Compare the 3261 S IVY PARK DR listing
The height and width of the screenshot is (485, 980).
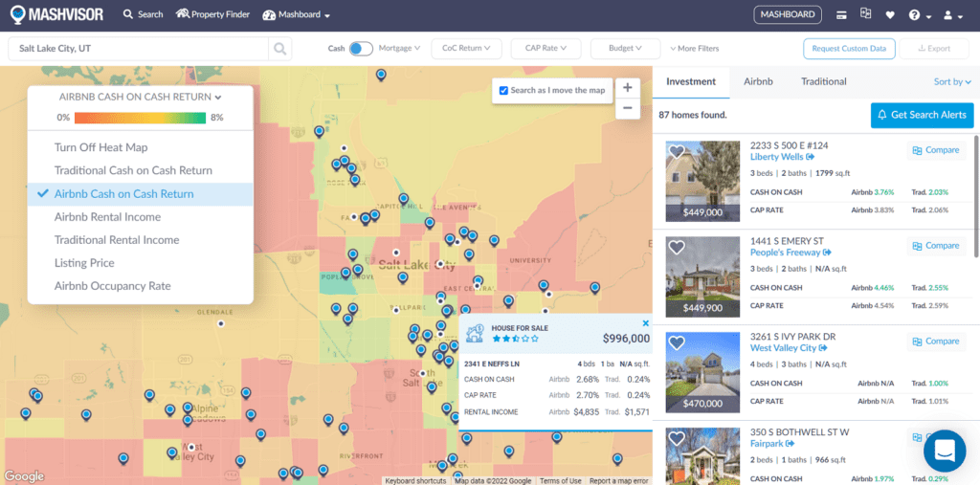936,342
